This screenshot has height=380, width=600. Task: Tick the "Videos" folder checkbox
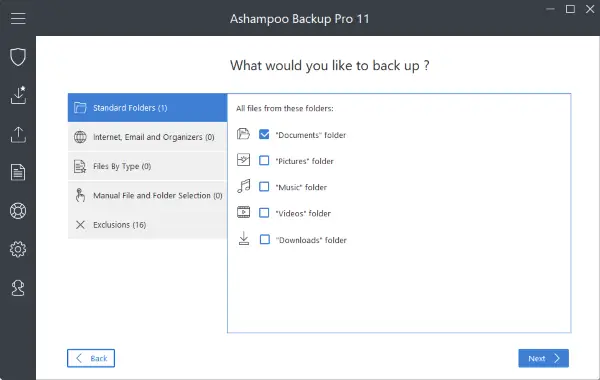click(264, 213)
